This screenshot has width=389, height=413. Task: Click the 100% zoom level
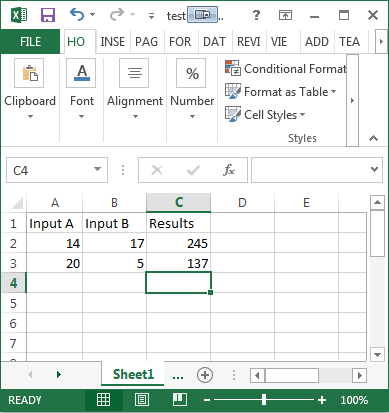pos(354,400)
